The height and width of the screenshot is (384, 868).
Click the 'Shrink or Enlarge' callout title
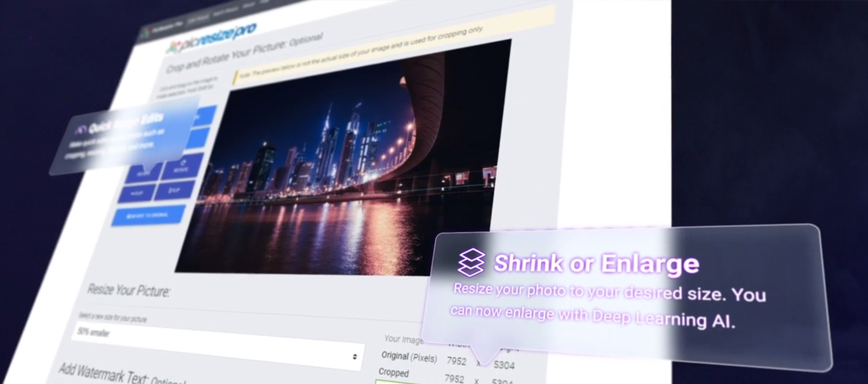click(596, 263)
